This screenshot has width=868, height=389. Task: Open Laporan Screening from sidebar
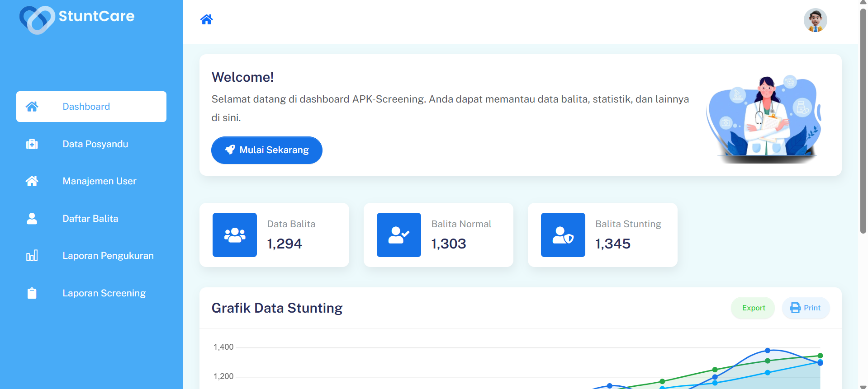(x=104, y=293)
